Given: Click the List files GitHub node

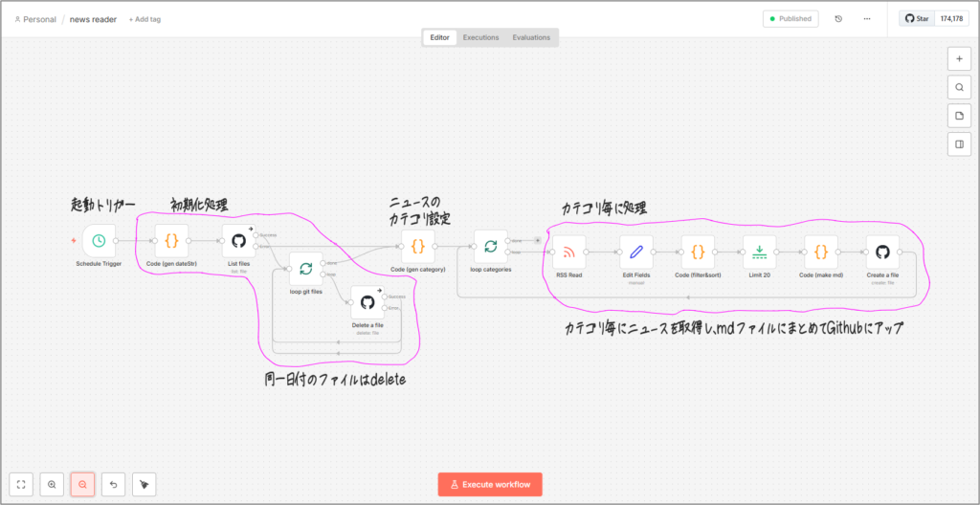Looking at the screenshot, I should [239, 241].
